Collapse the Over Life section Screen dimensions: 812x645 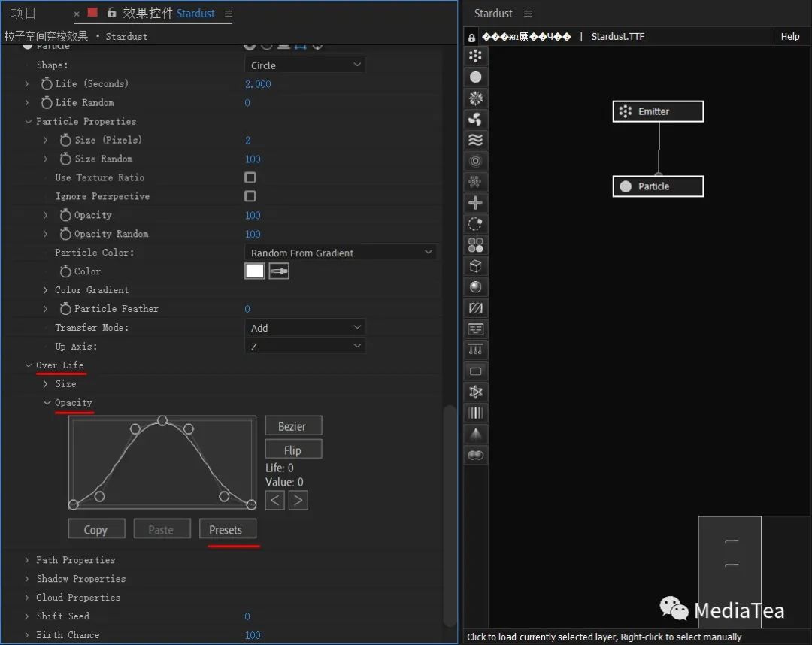pos(29,365)
